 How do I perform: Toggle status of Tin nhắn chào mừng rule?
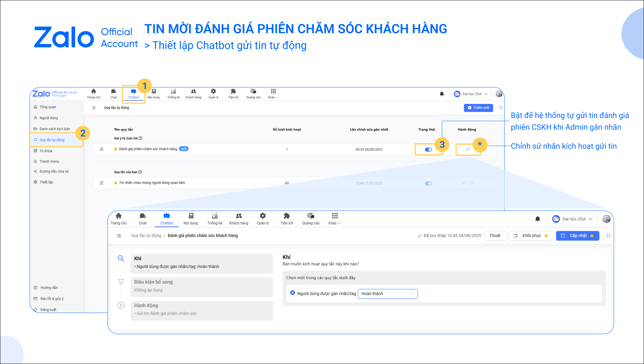click(x=428, y=183)
